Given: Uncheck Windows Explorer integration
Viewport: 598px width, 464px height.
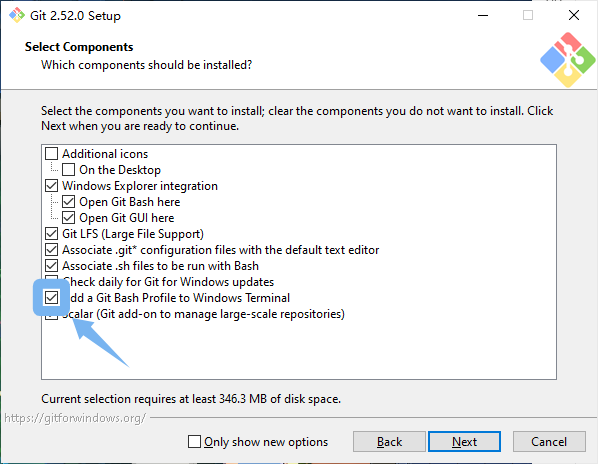Looking at the screenshot, I should [51, 186].
